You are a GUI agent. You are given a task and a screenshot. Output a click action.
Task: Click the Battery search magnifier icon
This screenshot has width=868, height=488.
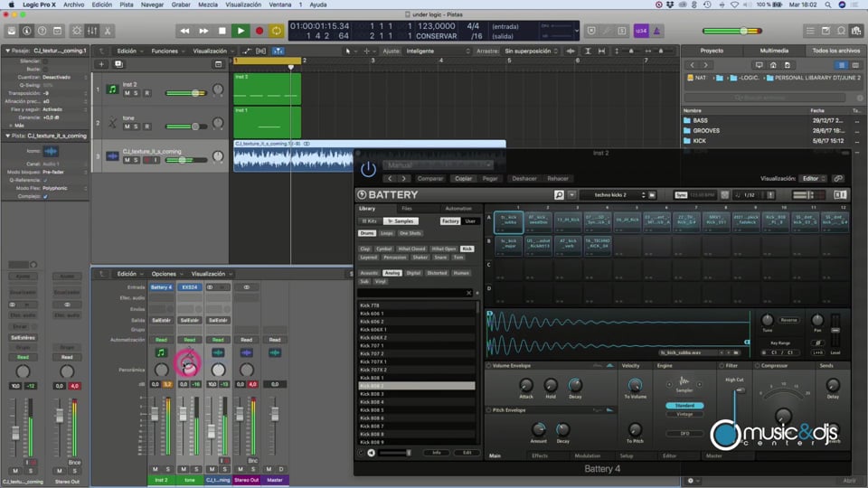point(559,195)
